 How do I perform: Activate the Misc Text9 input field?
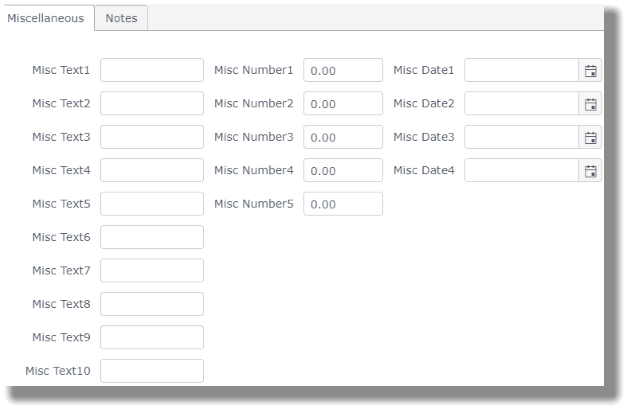click(152, 338)
